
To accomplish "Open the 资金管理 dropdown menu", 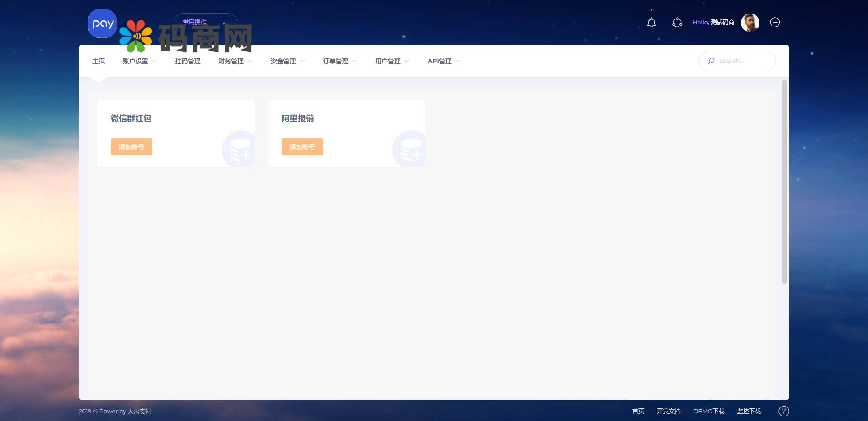I will (x=288, y=61).
